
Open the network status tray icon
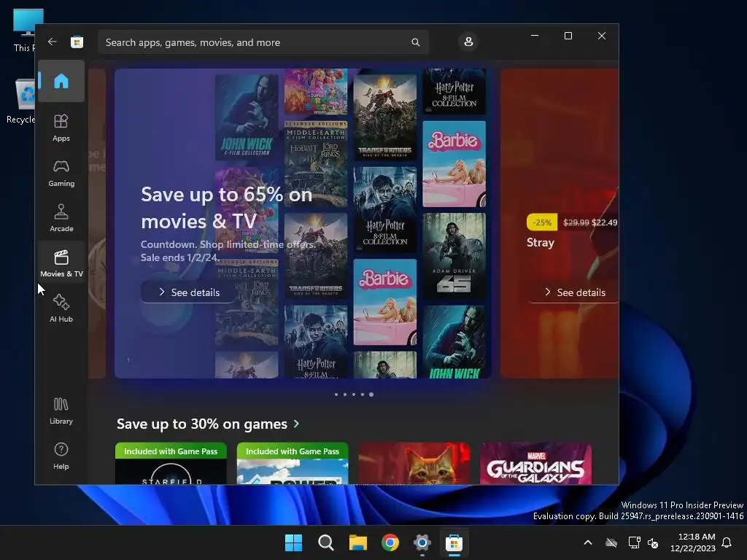click(x=634, y=542)
